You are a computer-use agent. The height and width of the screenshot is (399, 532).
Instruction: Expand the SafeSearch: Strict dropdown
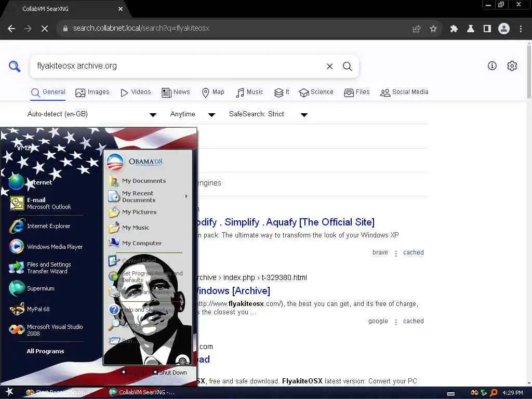pos(269,114)
